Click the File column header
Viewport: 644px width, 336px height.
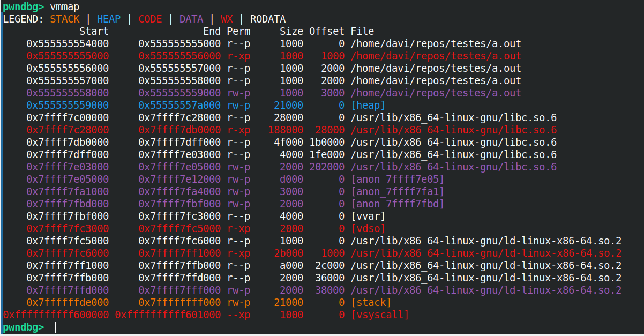tap(363, 31)
